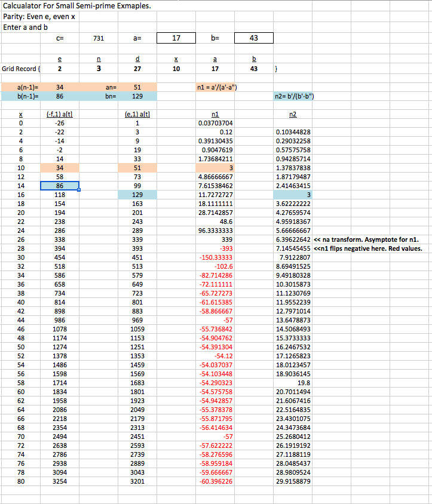This screenshot has height=504, width=432.
Task: Select the n2 value 0.10344828
Action: coord(293,132)
